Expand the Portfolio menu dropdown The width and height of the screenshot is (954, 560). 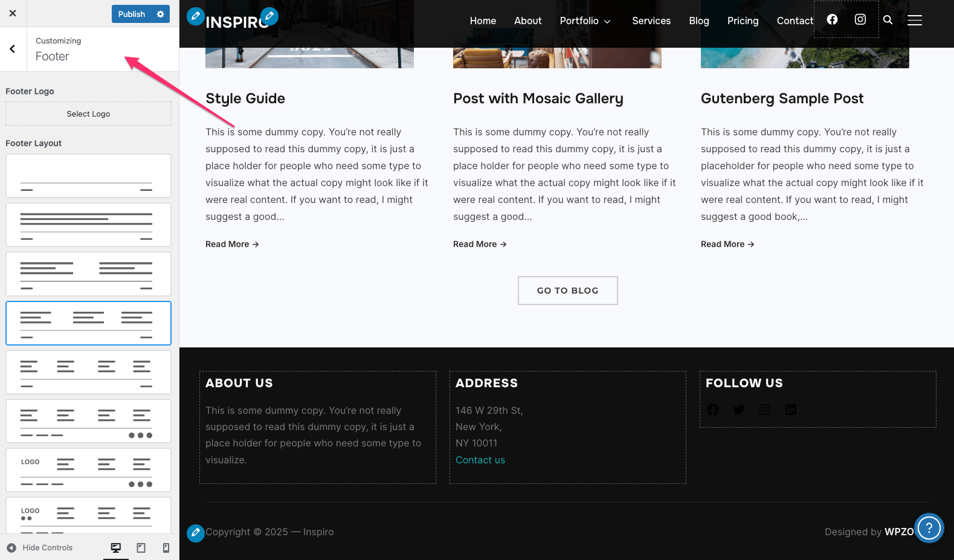pos(585,21)
